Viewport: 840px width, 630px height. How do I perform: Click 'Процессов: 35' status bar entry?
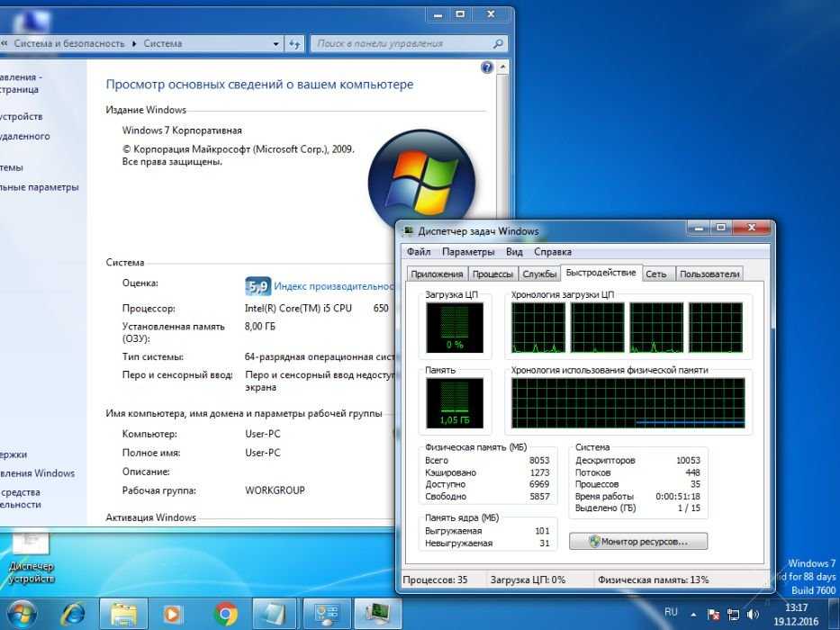[x=435, y=580]
